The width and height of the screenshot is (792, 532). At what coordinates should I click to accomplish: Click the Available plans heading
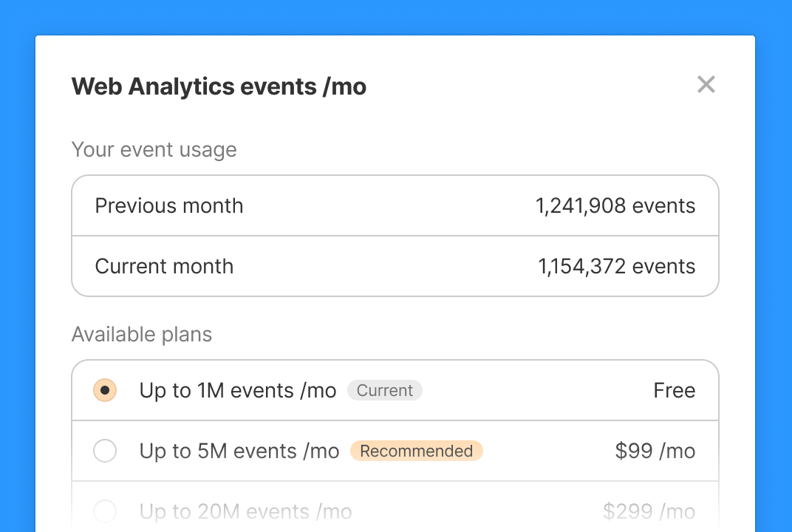pos(141,334)
